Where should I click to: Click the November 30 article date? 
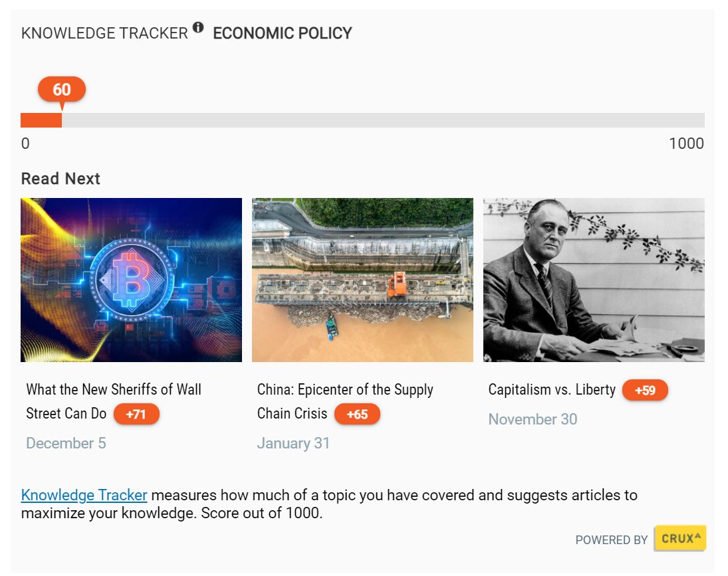tap(533, 419)
